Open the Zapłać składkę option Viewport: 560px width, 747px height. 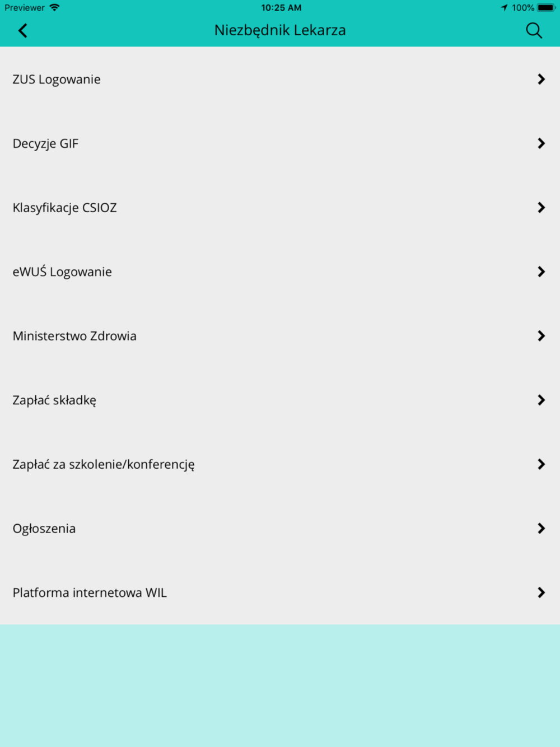point(280,400)
